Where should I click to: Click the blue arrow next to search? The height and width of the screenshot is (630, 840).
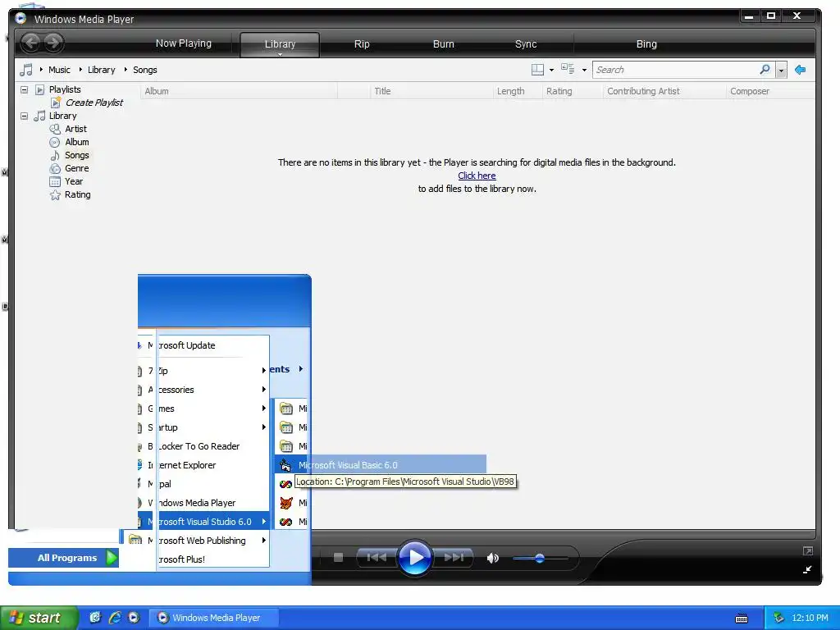800,70
